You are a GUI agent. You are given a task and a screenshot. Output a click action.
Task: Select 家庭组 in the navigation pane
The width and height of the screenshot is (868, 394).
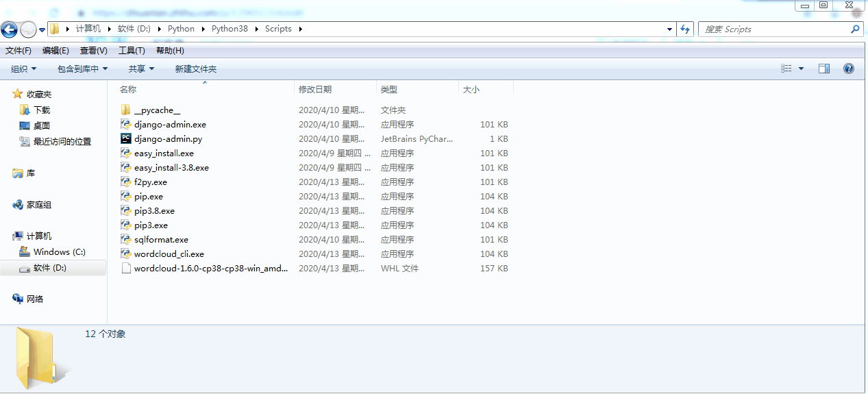[x=39, y=205]
